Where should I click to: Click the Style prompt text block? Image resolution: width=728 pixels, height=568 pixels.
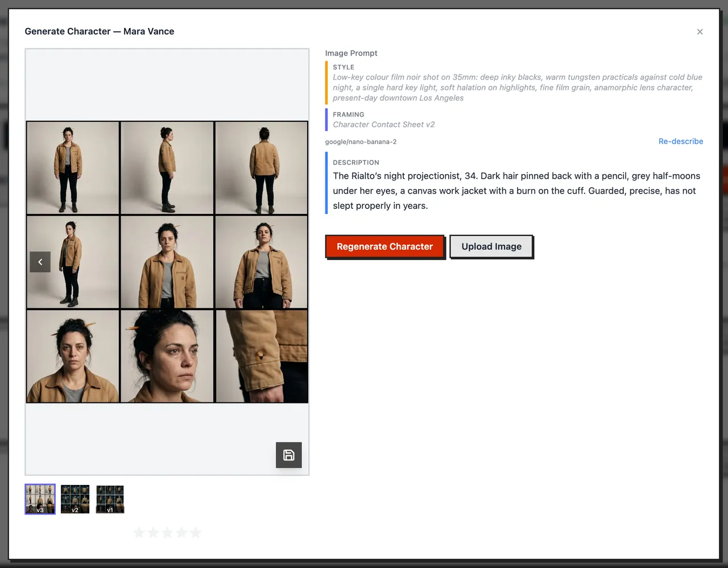[x=518, y=88]
